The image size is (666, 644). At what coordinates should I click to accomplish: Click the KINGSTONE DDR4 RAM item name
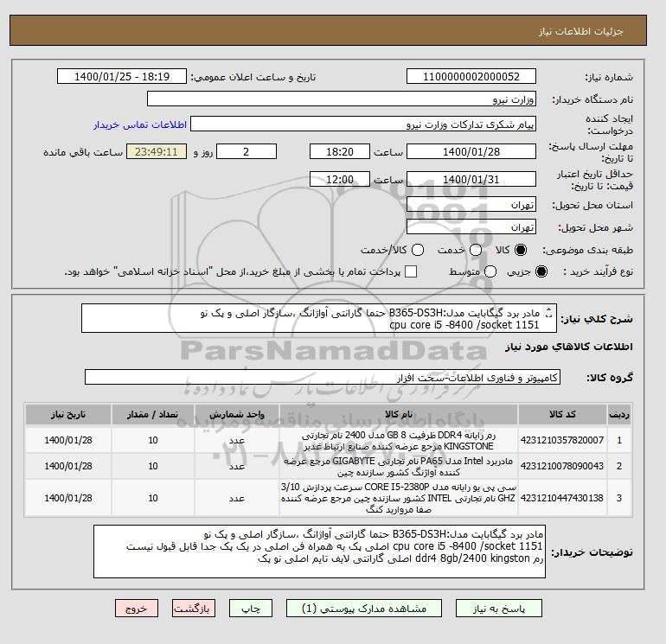tap(399, 441)
